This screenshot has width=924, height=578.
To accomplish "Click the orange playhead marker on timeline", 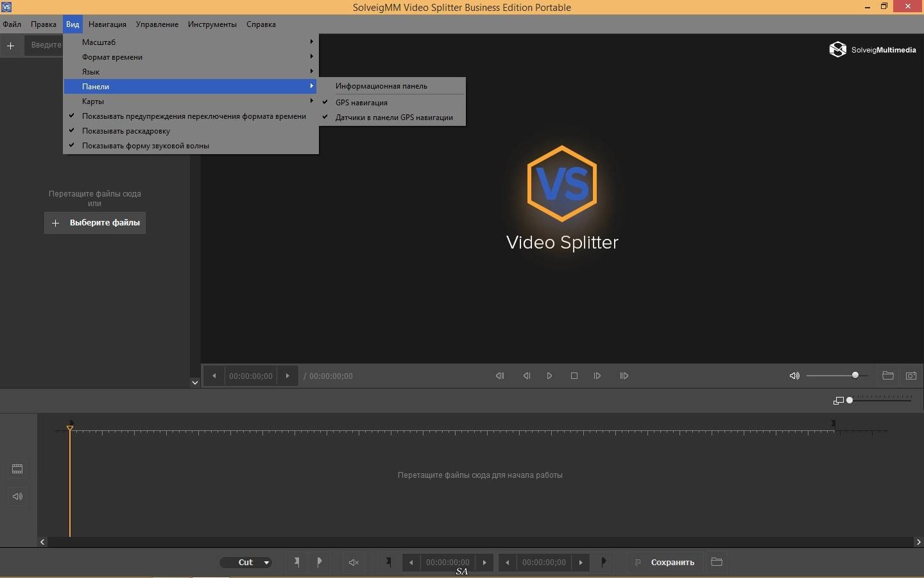I will 70,428.
